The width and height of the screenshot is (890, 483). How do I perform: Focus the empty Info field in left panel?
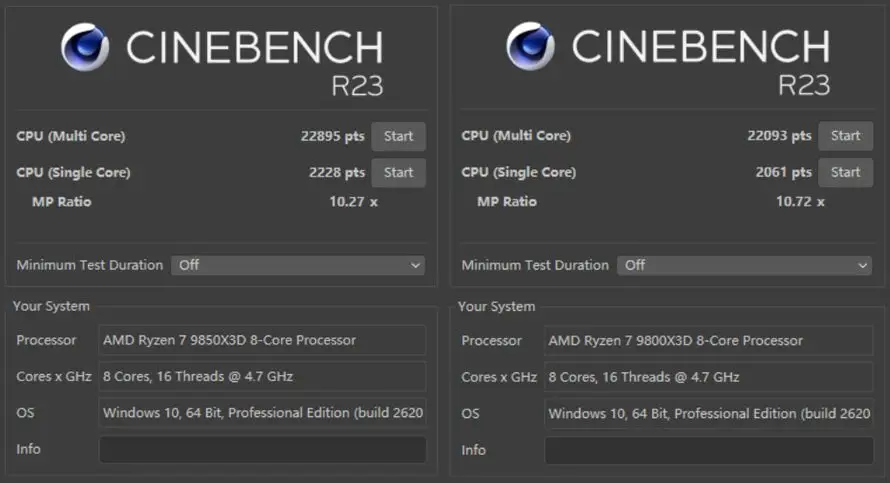coord(262,449)
